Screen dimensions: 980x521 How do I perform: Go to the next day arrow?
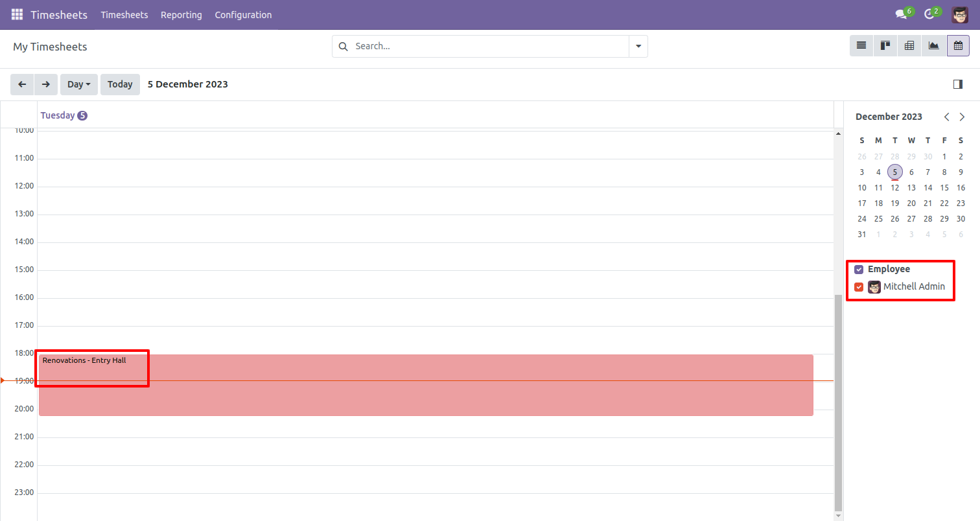coord(45,84)
